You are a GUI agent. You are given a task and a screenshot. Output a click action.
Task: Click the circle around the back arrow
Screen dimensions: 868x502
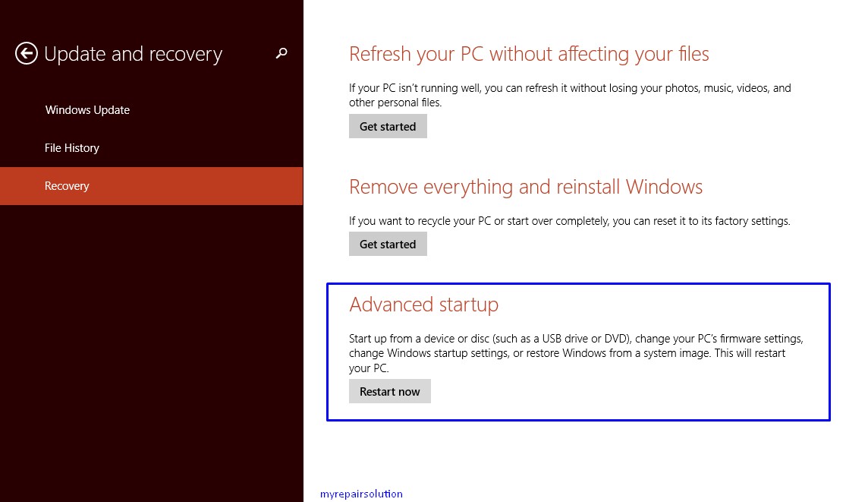coord(26,54)
